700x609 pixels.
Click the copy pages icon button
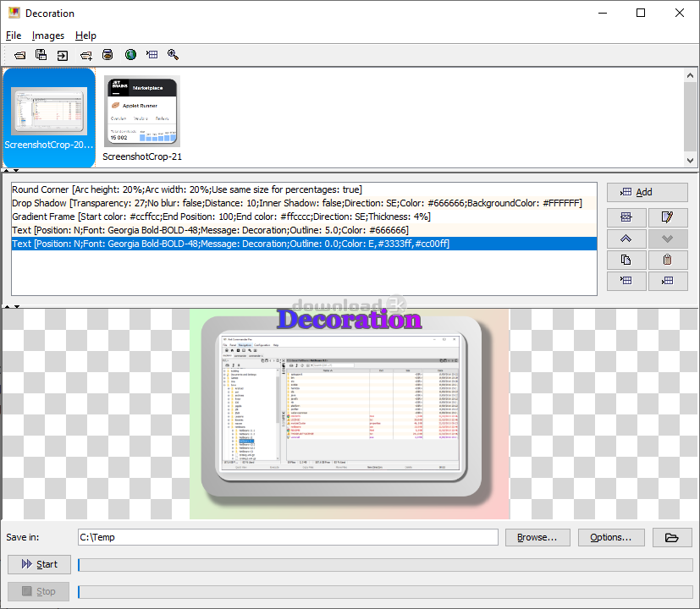point(626,260)
